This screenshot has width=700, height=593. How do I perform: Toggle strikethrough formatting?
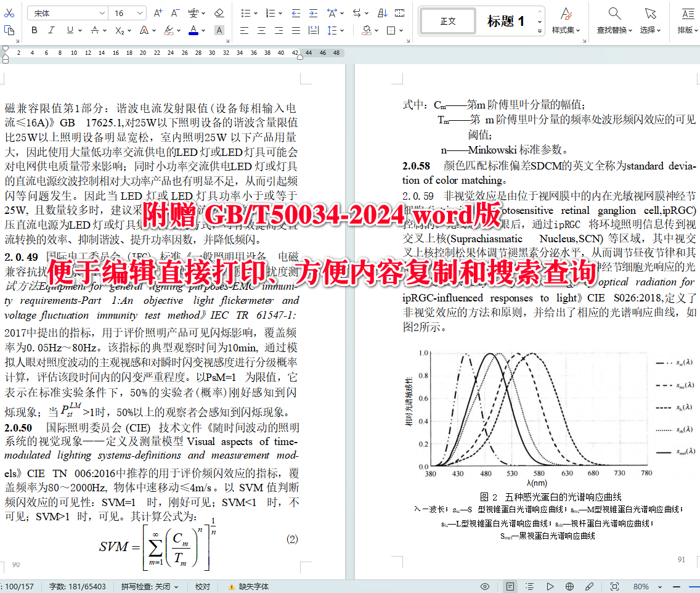click(x=95, y=30)
